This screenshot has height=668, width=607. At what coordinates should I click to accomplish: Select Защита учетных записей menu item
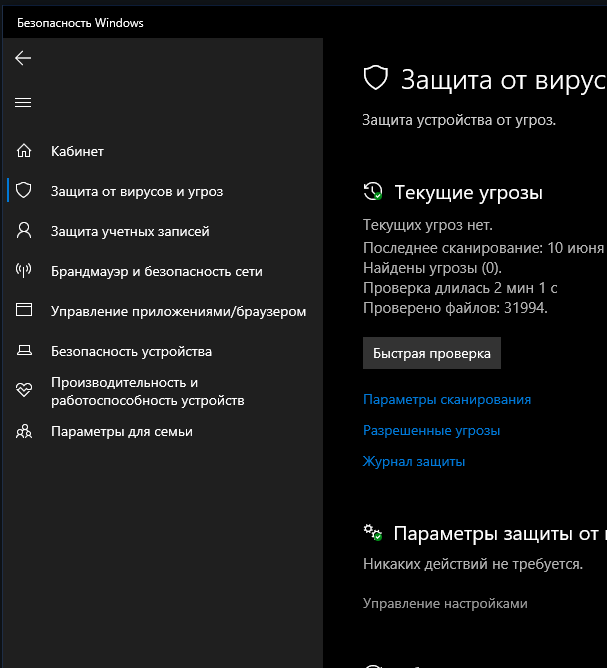130,231
